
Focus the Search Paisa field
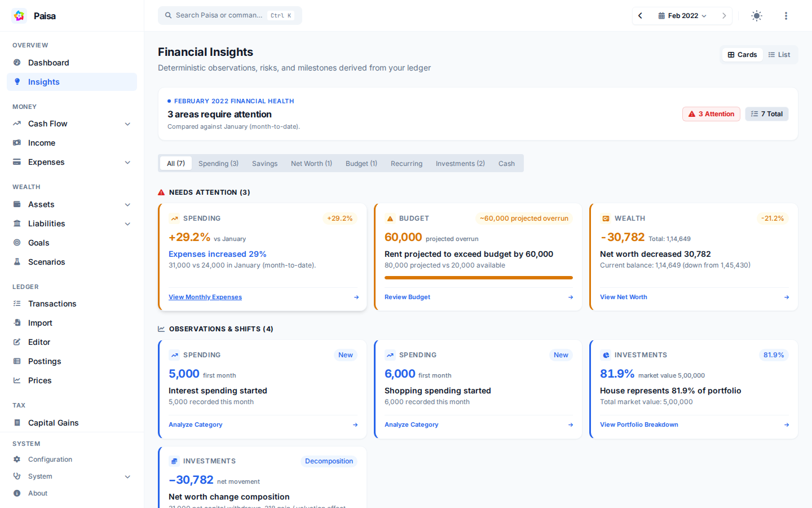pyautogui.click(x=230, y=15)
